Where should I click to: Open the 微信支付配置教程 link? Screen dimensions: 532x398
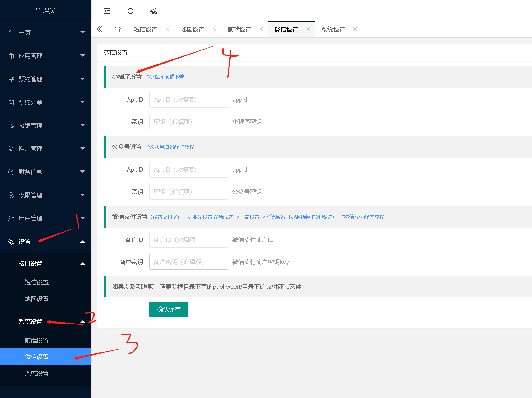click(x=363, y=217)
